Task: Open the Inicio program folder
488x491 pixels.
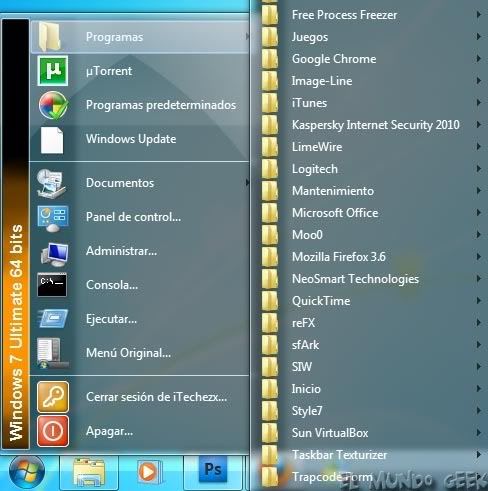Action: click(x=371, y=389)
